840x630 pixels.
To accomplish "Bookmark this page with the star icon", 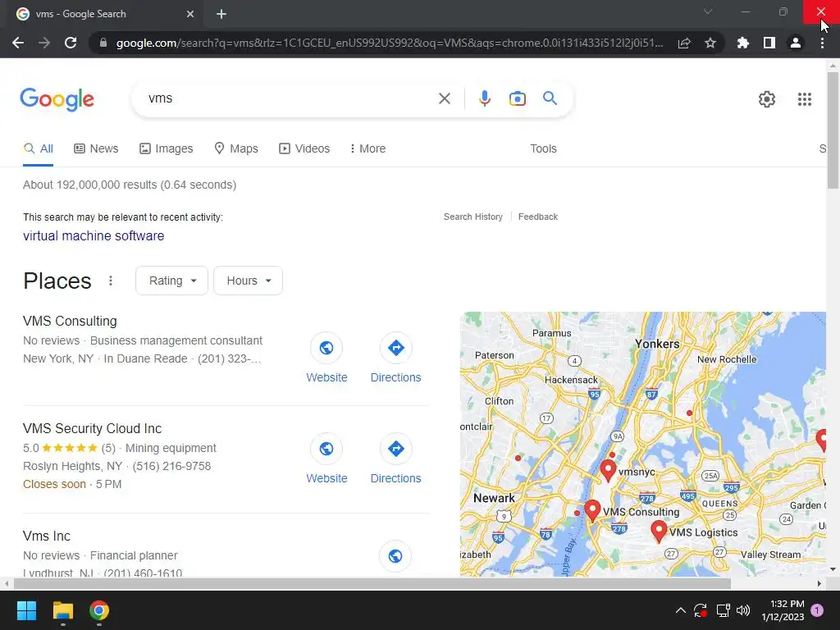I will pos(710,43).
